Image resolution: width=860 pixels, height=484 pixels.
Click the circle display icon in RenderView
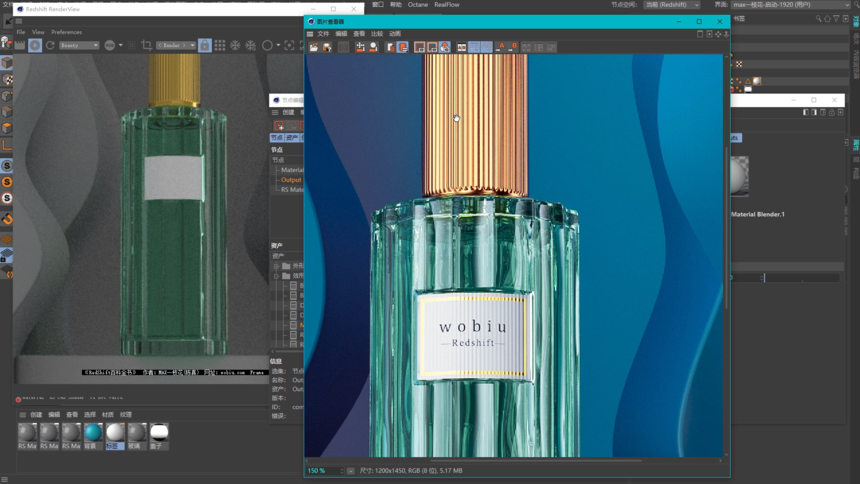(267, 45)
